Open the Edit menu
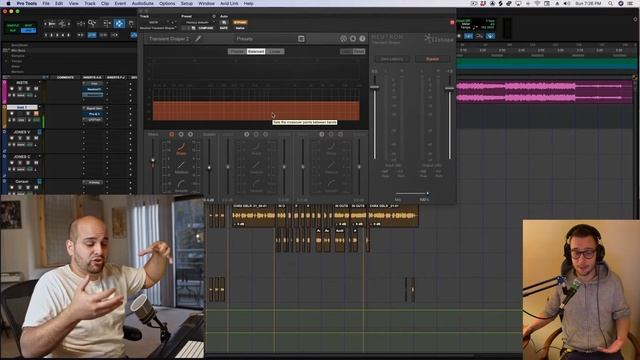Screen dimensions: 640x360 click(59, 3)
